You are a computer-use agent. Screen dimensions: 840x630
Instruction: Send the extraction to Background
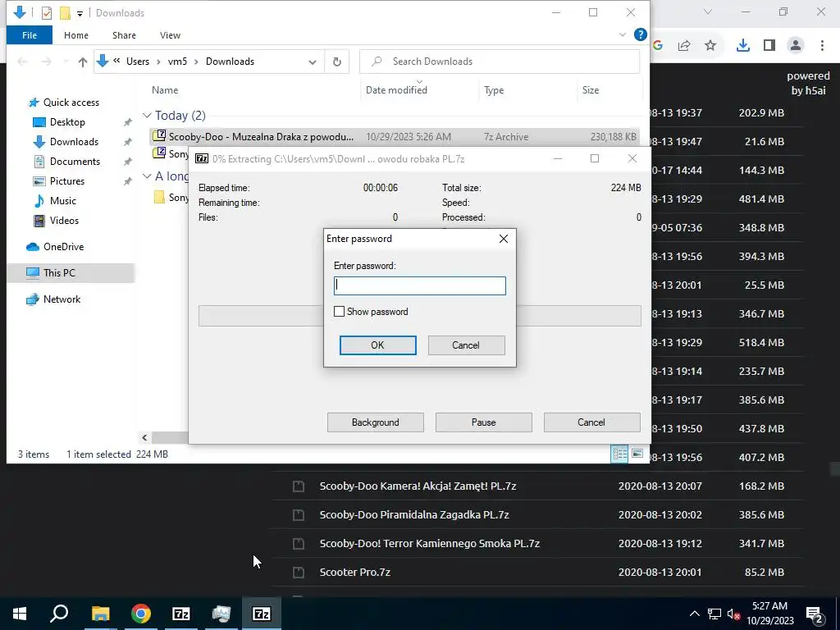point(376,422)
